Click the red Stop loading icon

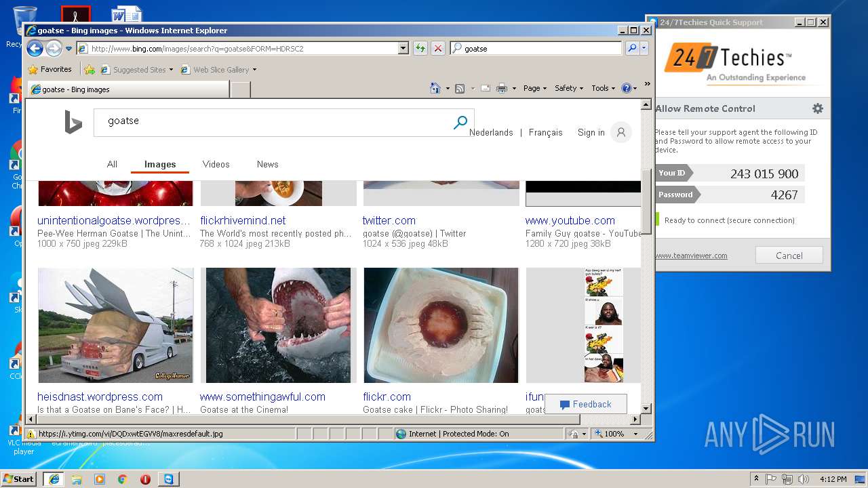coord(438,48)
